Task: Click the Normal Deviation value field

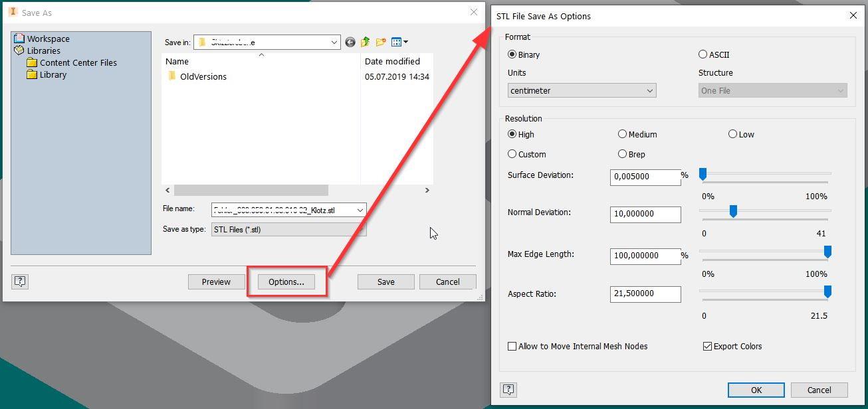Action: click(x=645, y=214)
